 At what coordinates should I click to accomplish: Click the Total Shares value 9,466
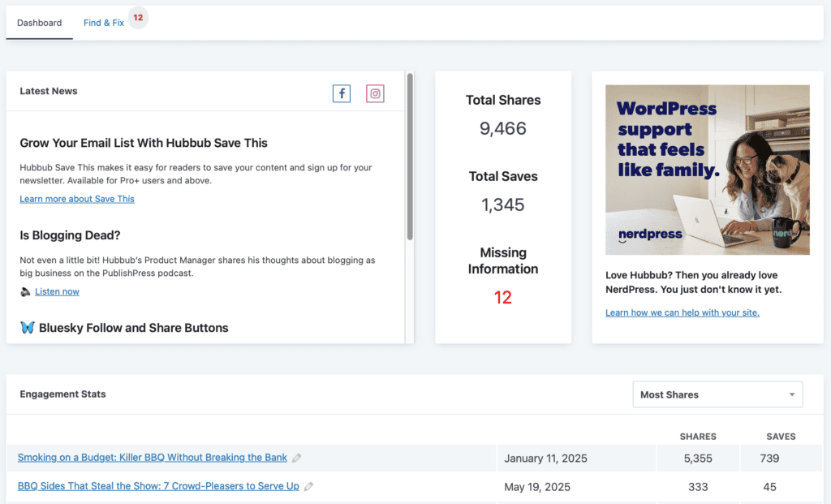click(503, 128)
